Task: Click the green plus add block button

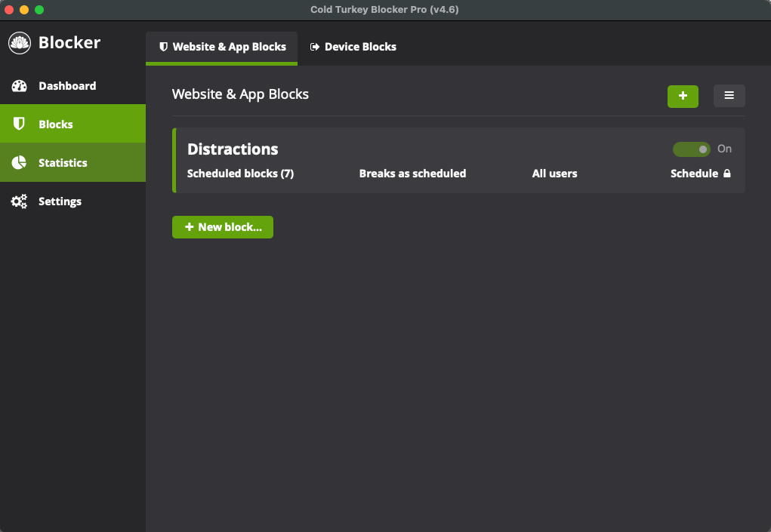Action: [683, 96]
